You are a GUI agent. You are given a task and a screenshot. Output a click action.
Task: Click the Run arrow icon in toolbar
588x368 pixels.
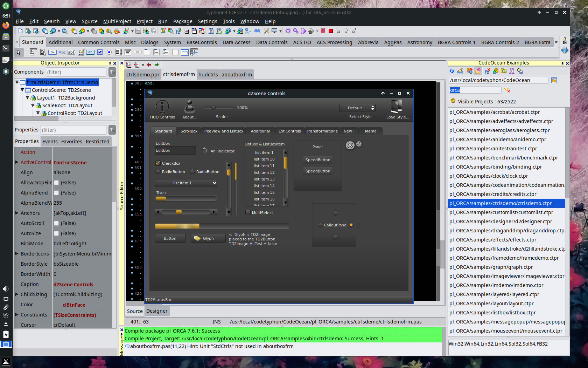coord(303,31)
